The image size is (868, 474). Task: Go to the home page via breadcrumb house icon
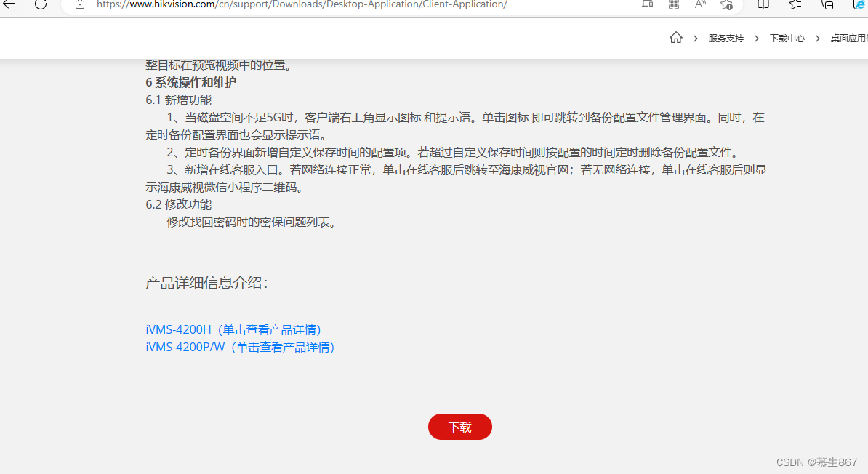tap(676, 38)
